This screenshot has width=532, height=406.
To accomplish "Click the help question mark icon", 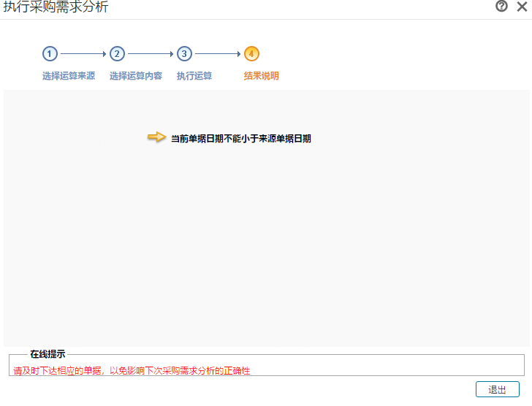I will (x=501, y=6).
